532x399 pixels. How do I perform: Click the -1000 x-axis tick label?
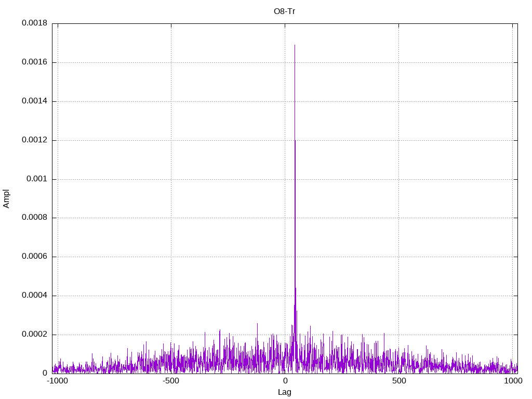coord(57,381)
